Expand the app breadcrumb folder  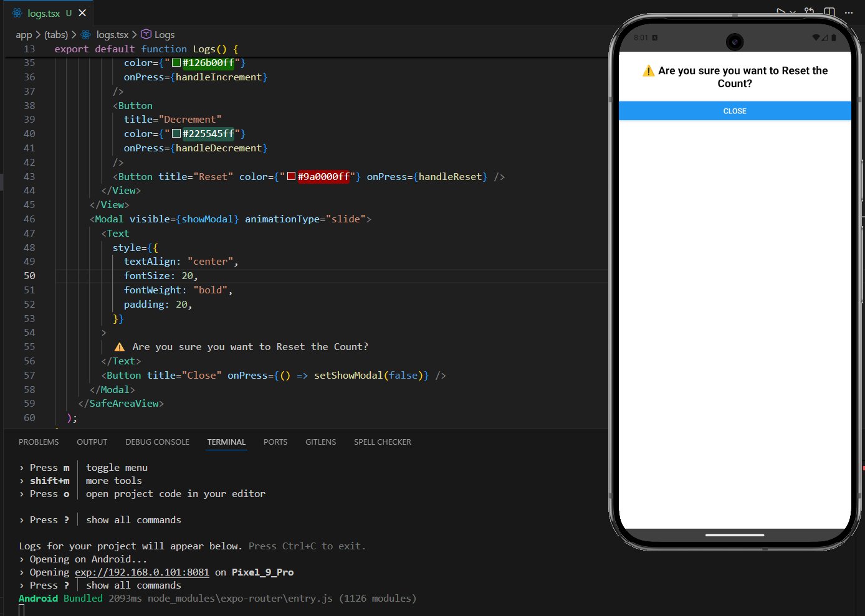[x=24, y=35]
